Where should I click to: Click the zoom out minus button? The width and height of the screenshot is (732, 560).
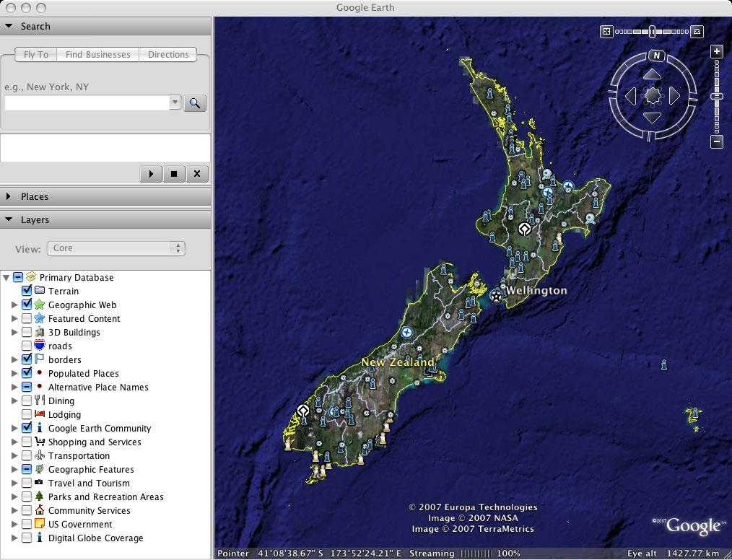click(x=717, y=142)
